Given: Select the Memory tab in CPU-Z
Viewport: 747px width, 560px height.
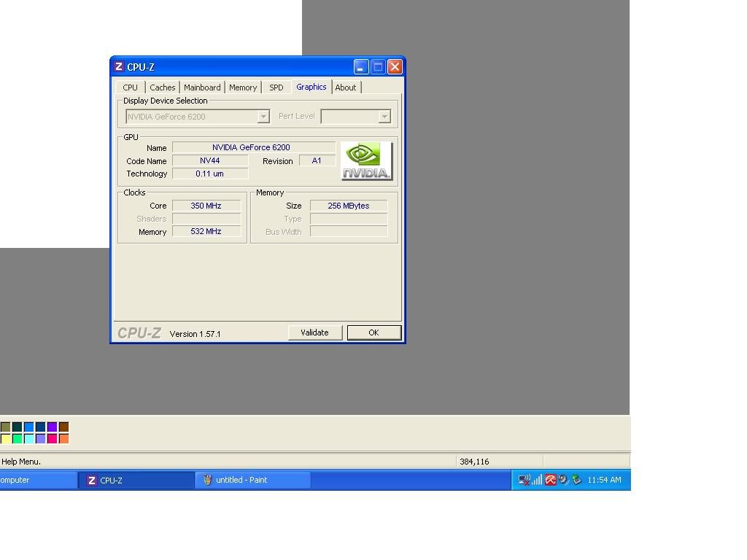Looking at the screenshot, I should point(243,87).
